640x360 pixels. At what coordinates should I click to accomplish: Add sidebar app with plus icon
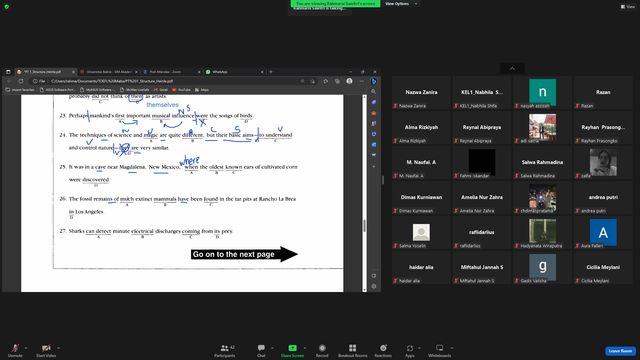point(374,167)
